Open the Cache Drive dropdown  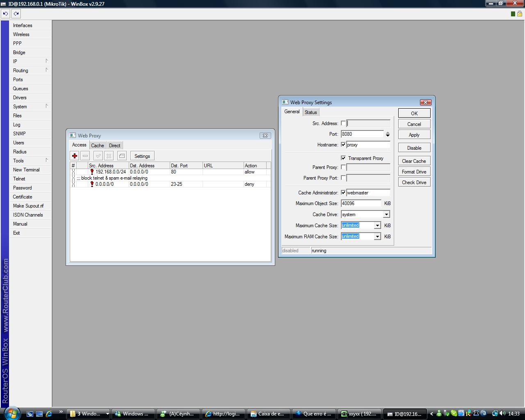[386, 215]
